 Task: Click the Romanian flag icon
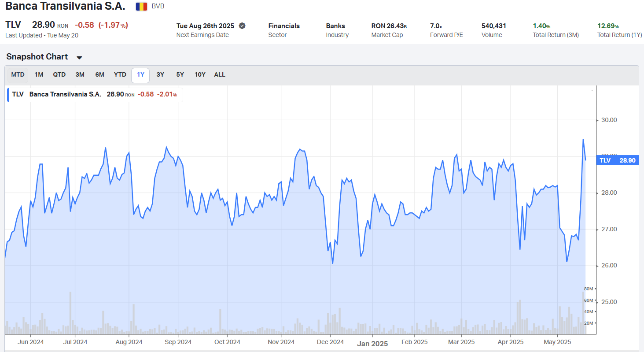point(141,7)
